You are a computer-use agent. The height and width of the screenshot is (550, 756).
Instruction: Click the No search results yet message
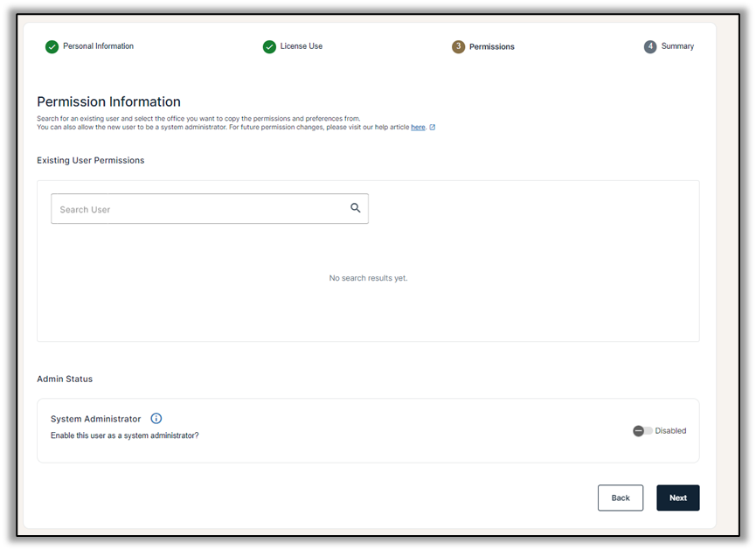[367, 277]
